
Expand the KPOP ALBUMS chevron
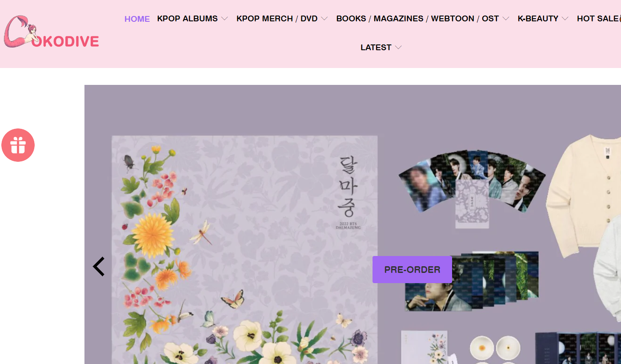[224, 19]
